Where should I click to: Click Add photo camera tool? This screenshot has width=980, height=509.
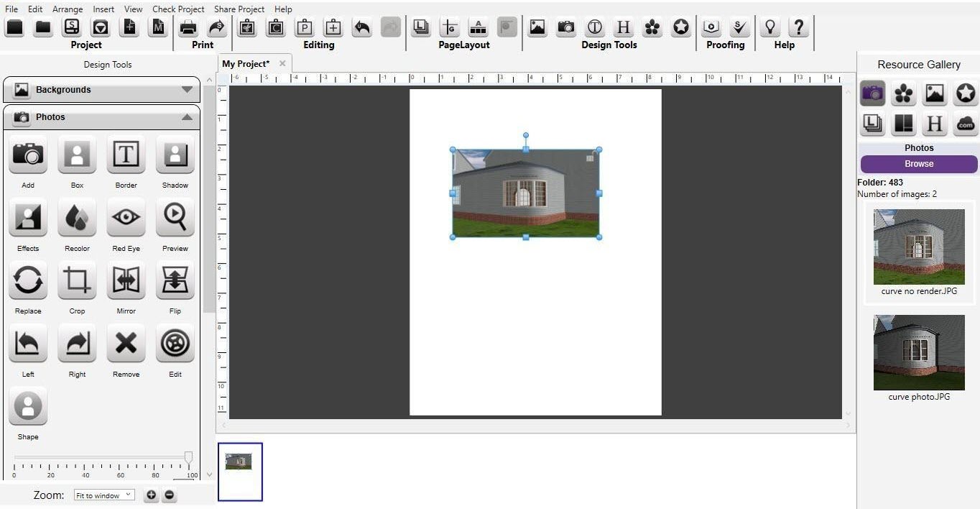tap(28, 154)
